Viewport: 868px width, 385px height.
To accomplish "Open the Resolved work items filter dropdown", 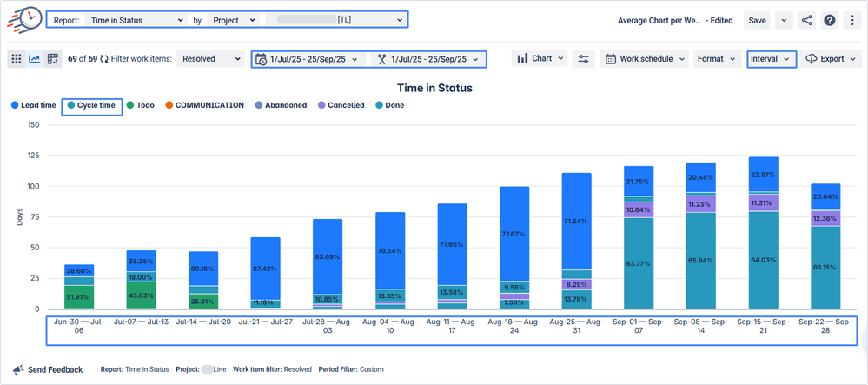I will tap(211, 59).
